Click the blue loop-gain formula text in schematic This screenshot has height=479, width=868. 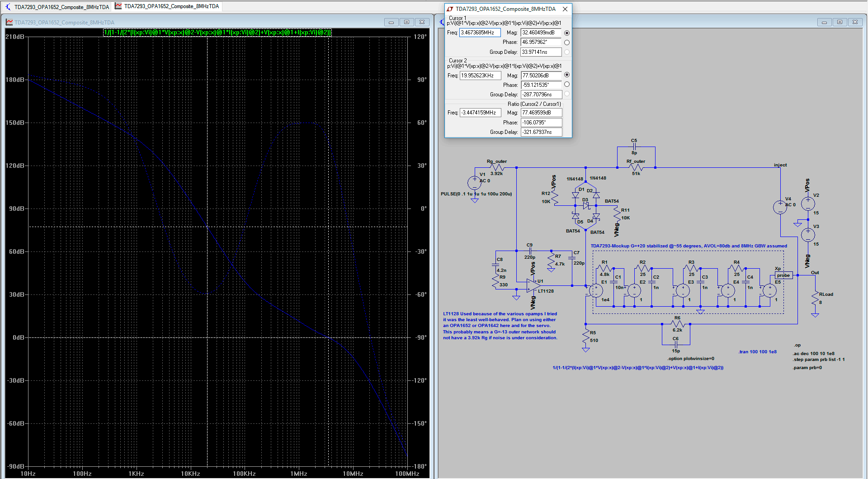point(638,368)
